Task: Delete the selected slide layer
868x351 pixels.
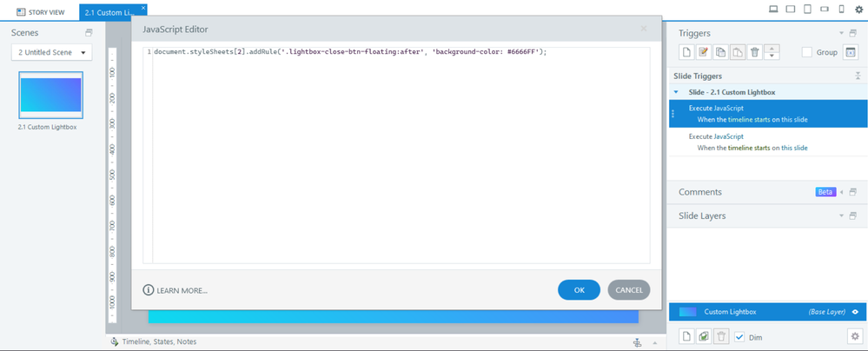Action: [x=721, y=336]
